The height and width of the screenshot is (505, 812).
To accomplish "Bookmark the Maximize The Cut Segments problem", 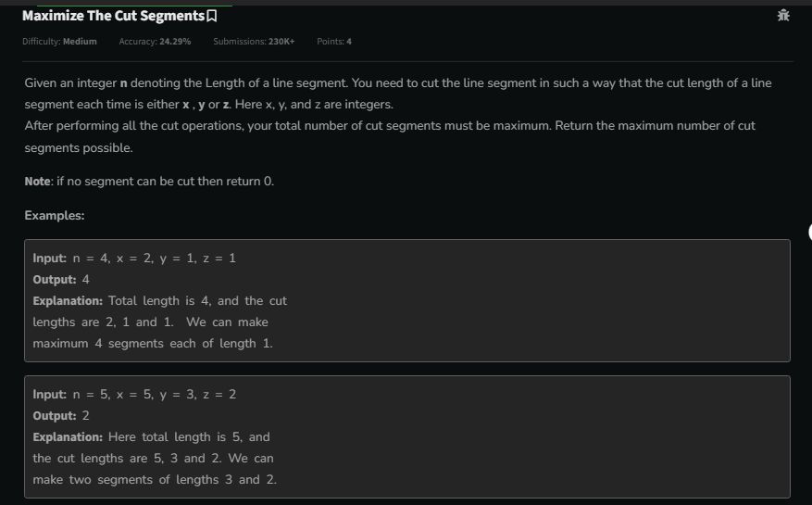I will (x=212, y=16).
